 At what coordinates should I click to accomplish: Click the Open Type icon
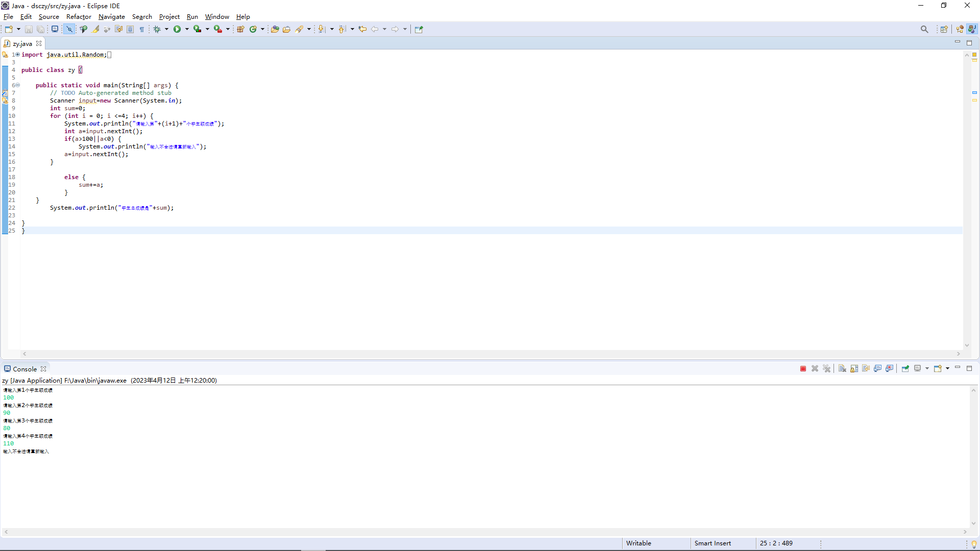275,30
